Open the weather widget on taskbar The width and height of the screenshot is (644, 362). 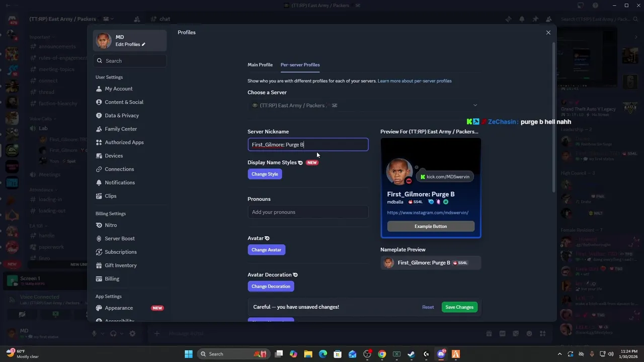pos(23,354)
